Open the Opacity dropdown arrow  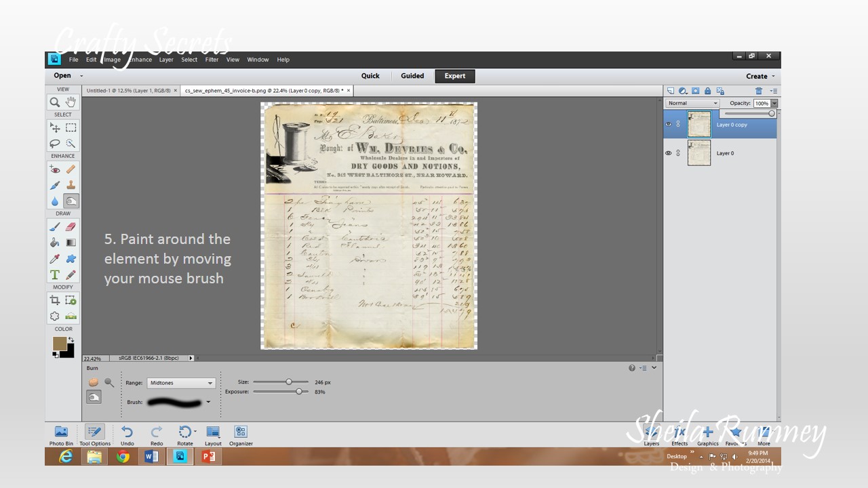(x=774, y=103)
